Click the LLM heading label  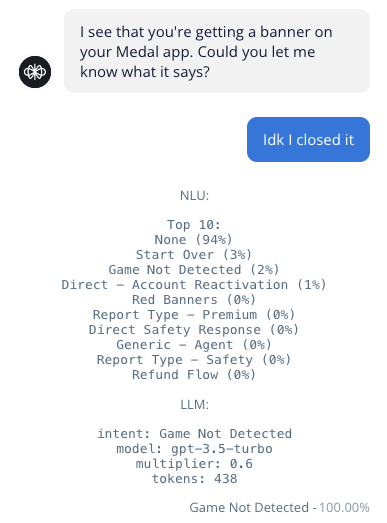coord(195,405)
